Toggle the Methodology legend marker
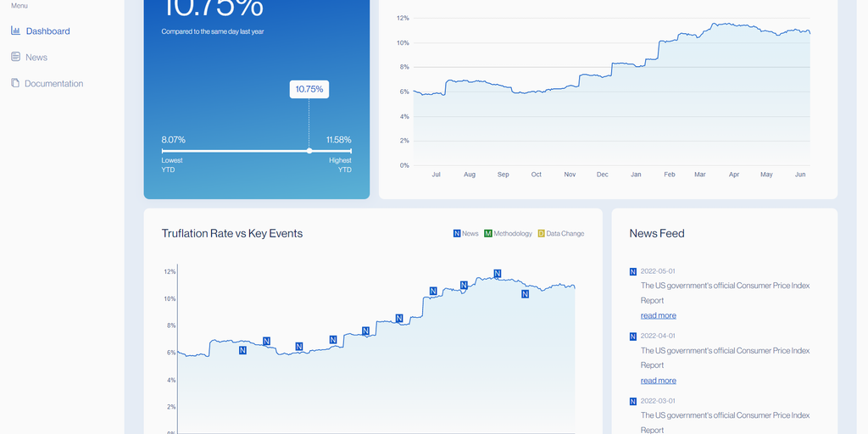 [x=487, y=234]
